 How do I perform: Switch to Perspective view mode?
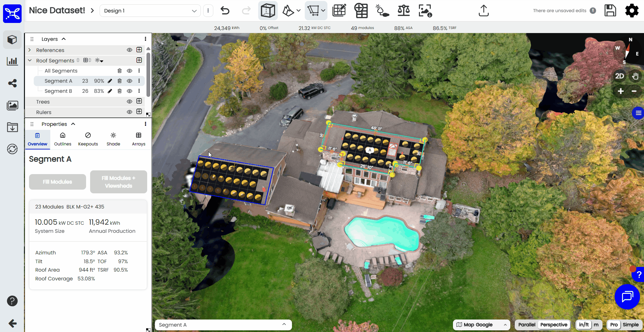pos(554,325)
